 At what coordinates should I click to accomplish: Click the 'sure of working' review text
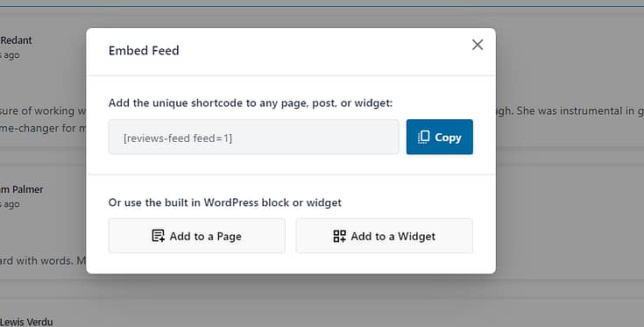point(43,111)
